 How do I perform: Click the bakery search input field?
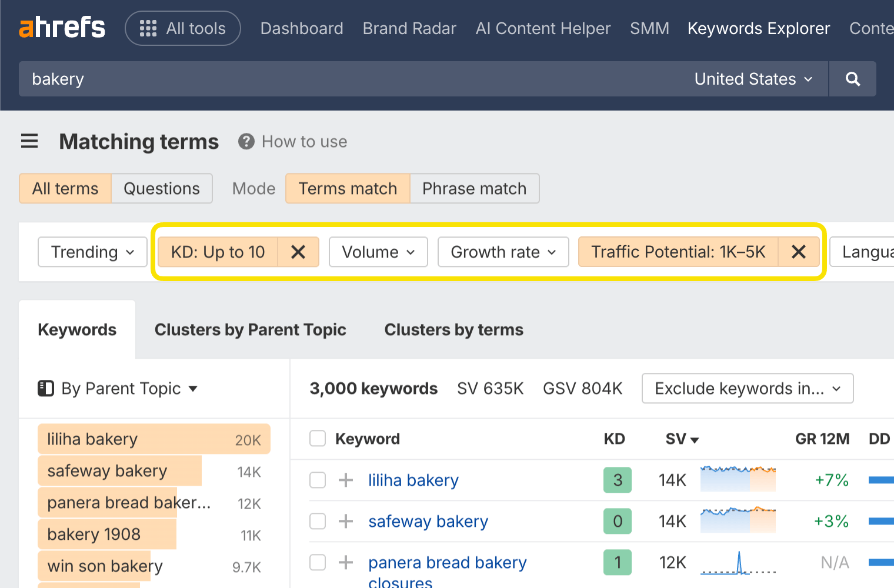235,78
